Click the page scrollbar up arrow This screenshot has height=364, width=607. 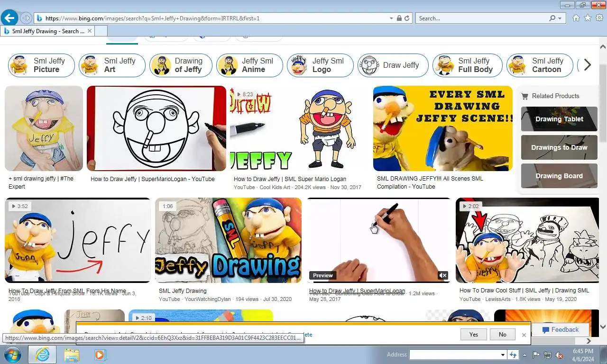tap(603, 47)
